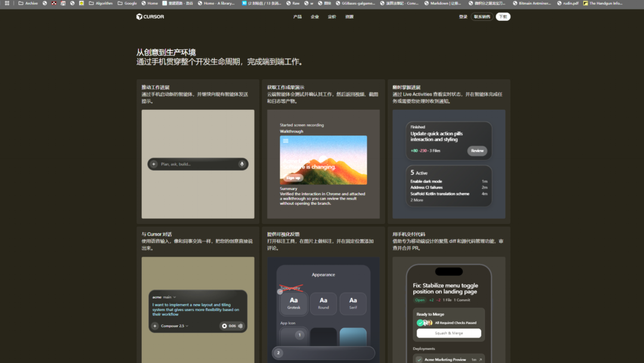This screenshot has height=363, width=644.
Task: Open The Handgun Info bookmark
Action: pyautogui.click(x=603, y=3)
